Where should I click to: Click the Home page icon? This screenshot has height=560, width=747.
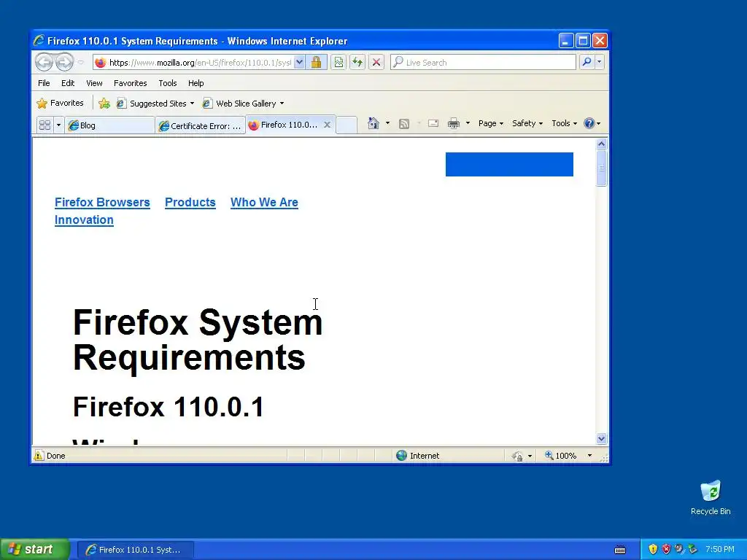[x=373, y=123]
